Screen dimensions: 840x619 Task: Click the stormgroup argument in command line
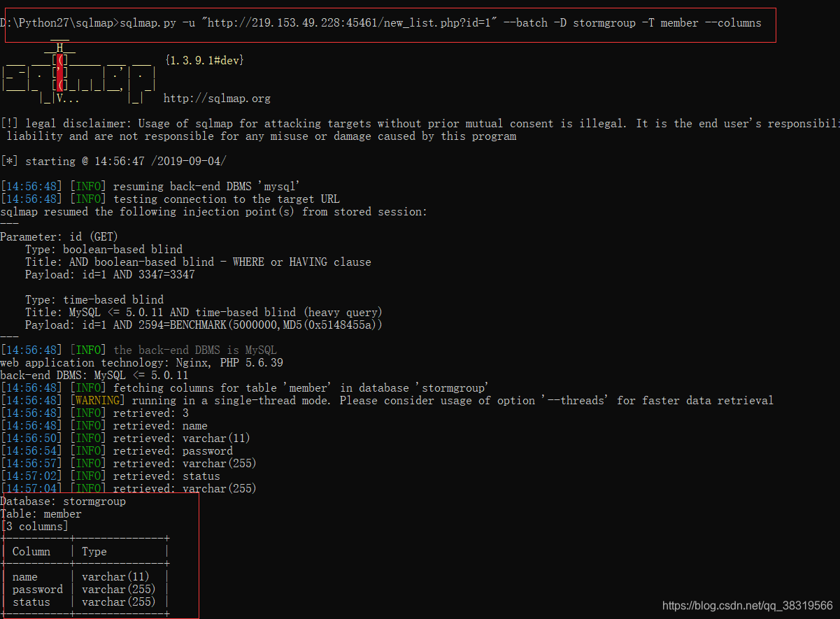(604, 23)
